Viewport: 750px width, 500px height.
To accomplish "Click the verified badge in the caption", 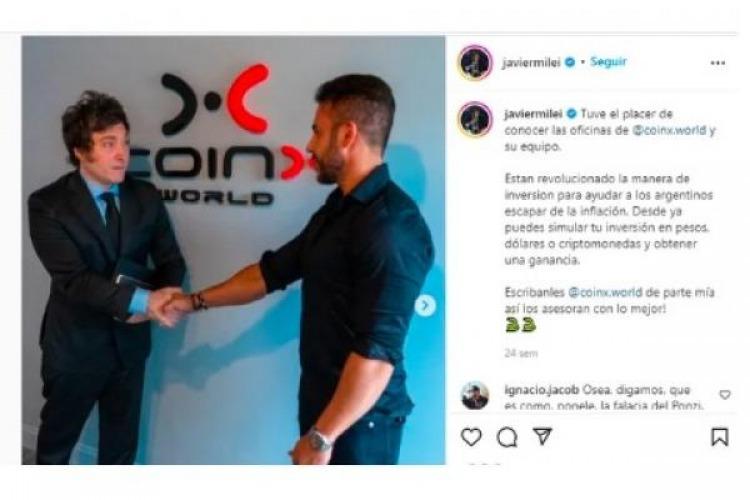I will [x=572, y=114].
